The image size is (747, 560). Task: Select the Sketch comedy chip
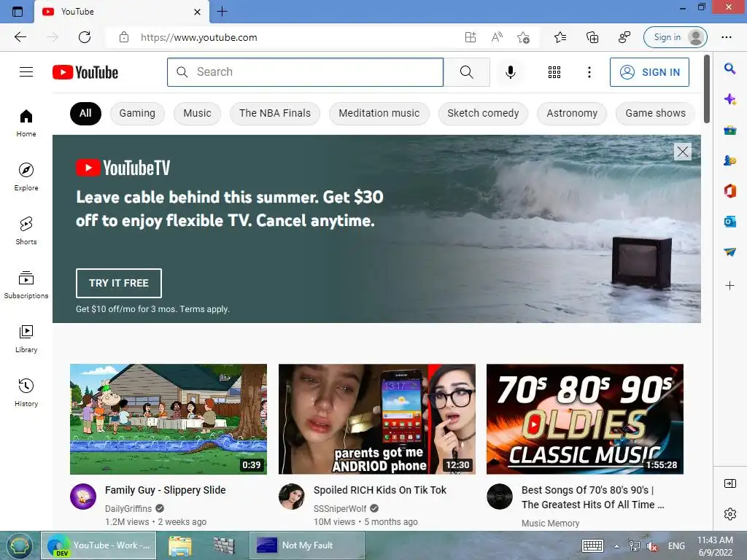[483, 113]
